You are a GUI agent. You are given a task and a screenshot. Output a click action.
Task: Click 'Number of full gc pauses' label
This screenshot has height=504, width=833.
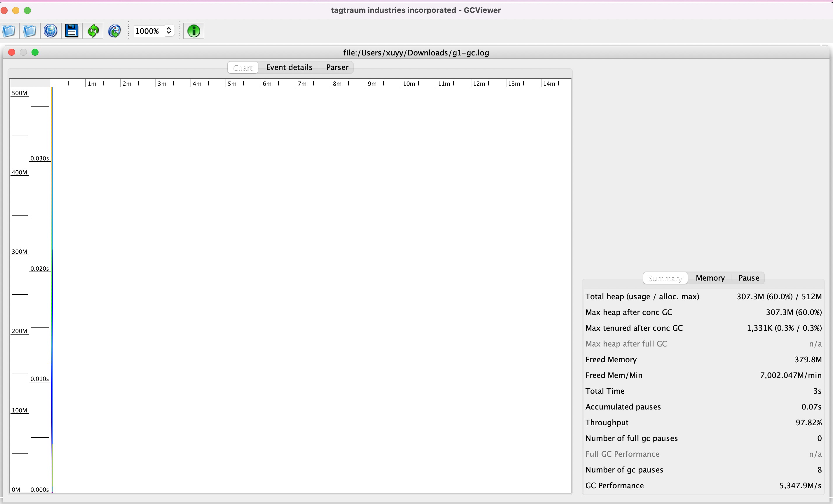pyautogui.click(x=632, y=438)
